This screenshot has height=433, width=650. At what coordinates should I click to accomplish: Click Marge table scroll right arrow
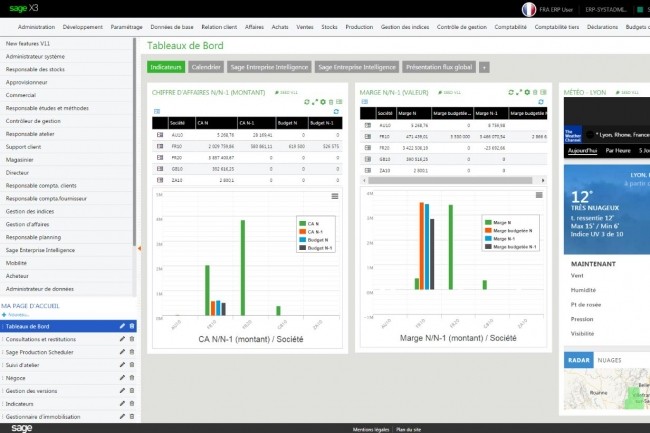pos(543,180)
